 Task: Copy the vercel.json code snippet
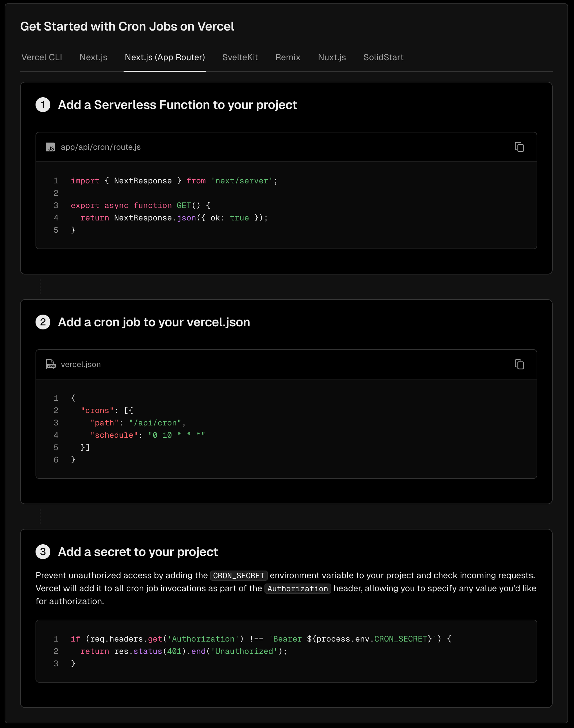[x=519, y=364]
